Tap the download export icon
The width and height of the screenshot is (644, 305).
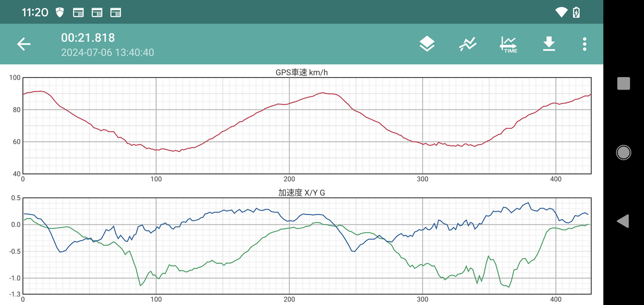pos(549,44)
